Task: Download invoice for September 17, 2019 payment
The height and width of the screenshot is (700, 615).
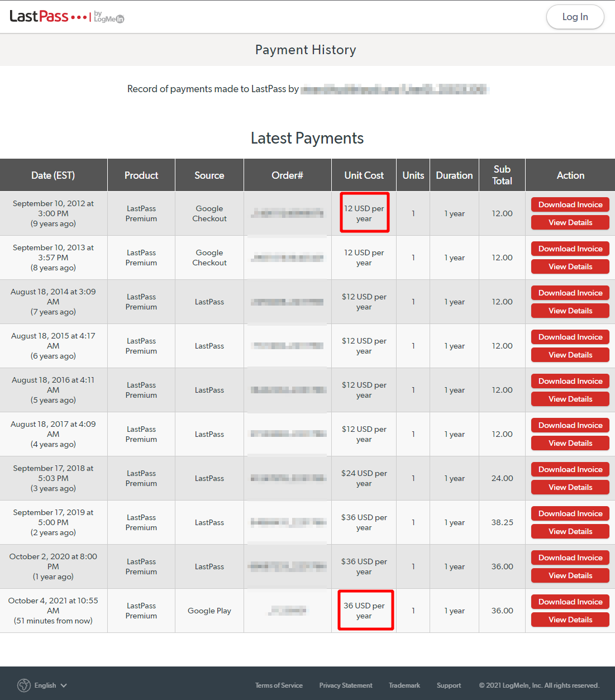Action: [x=570, y=513]
